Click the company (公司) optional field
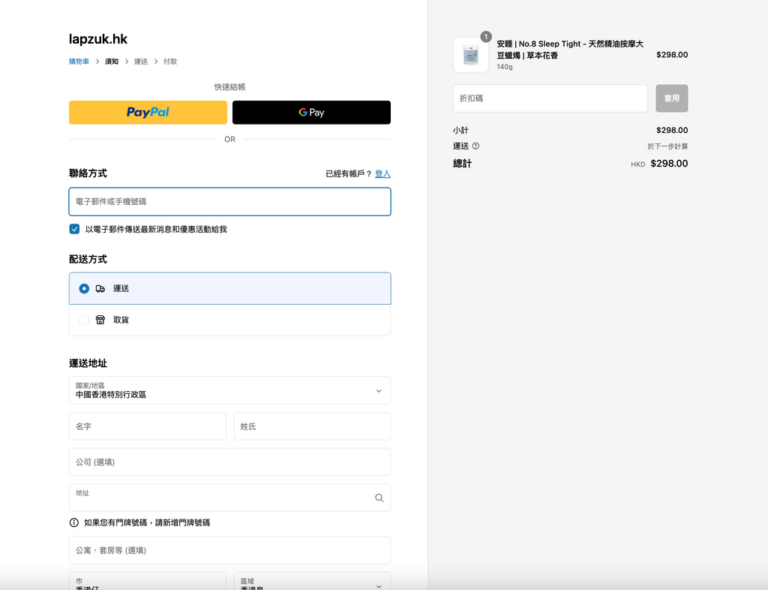 230,462
